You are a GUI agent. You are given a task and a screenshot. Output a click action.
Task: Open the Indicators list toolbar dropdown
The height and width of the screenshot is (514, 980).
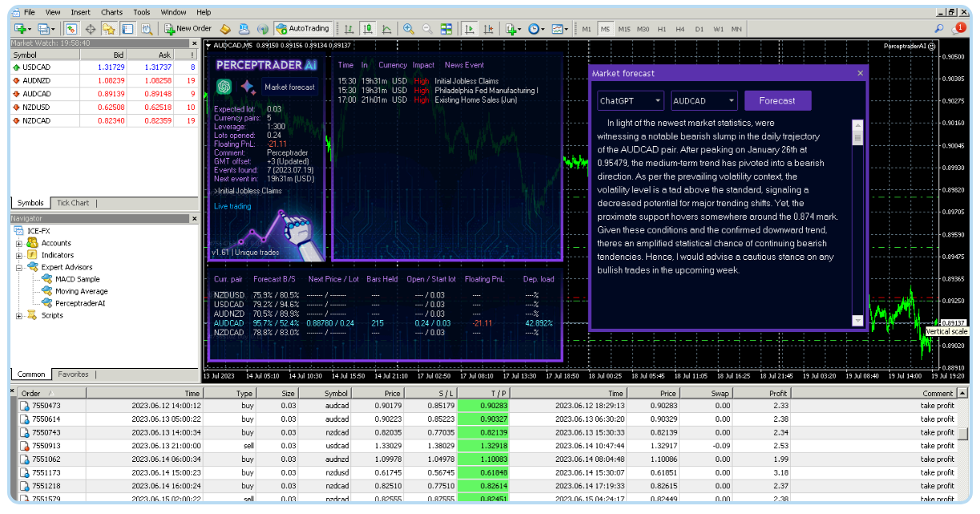[513, 29]
